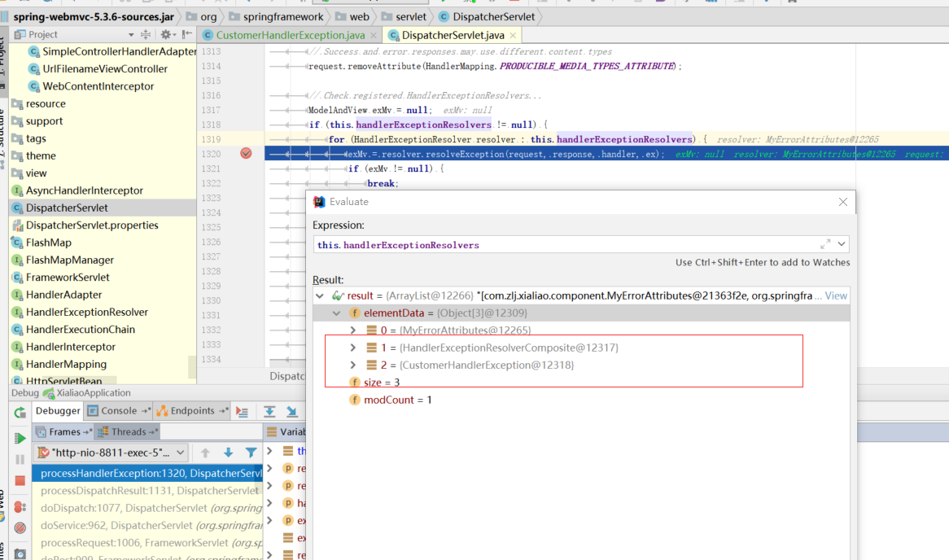This screenshot has width=949, height=560.
Task: Expand element 2 CustomerHandlerException
Action: [353, 365]
